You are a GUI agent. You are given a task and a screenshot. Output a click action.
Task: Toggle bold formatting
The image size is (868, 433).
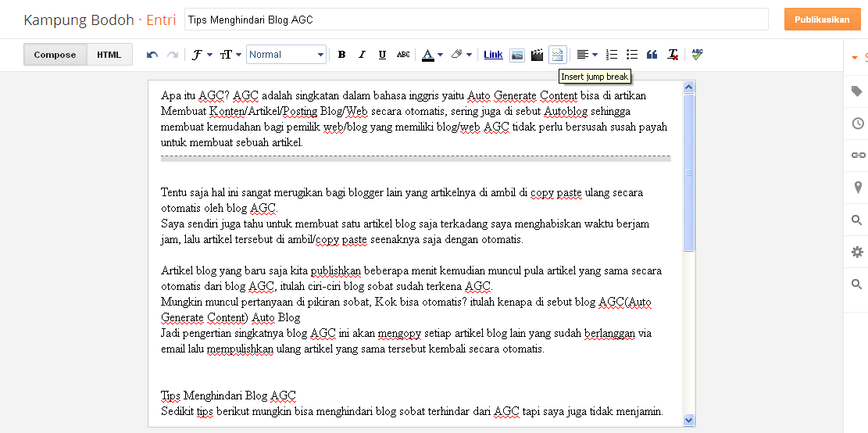pos(341,55)
